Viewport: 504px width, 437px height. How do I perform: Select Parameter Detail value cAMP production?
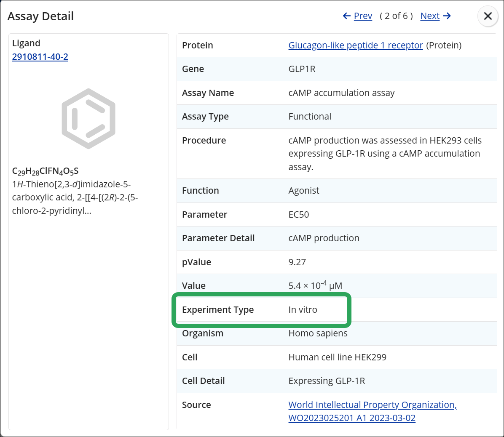pos(324,238)
